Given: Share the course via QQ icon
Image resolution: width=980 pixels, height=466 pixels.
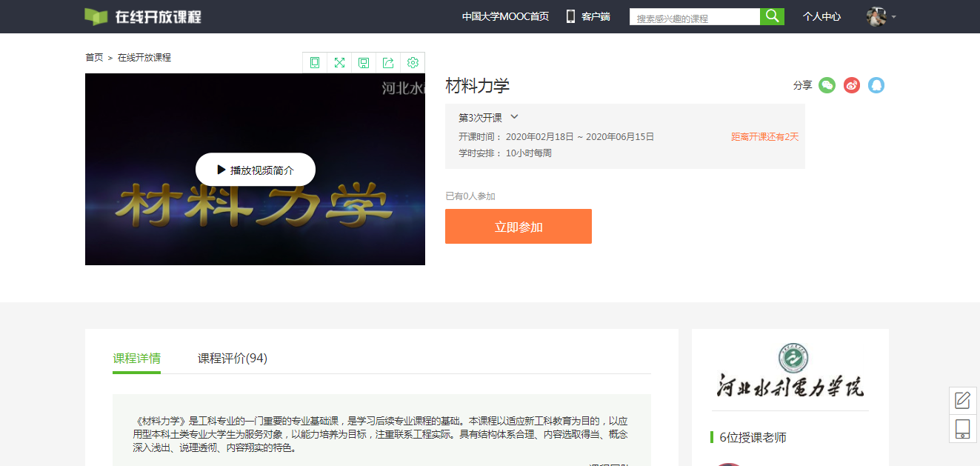Looking at the screenshot, I should 876,85.
